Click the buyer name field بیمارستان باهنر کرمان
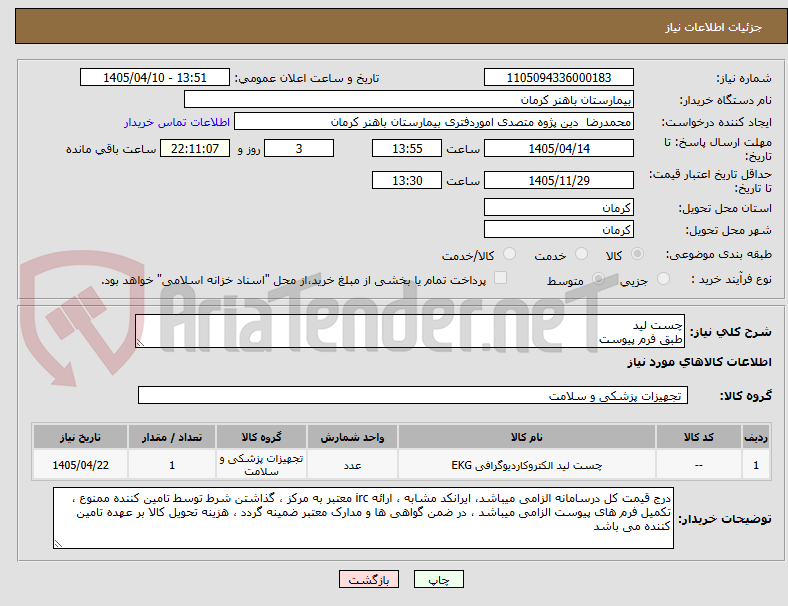788x606 pixels. (x=409, y=99)
